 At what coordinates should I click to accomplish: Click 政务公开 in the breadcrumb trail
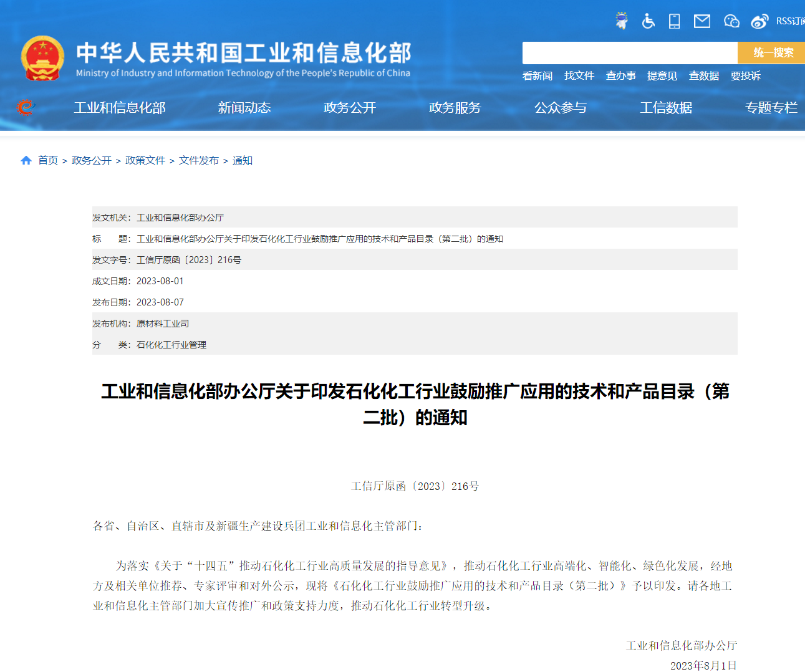click(x=92, y=161)
